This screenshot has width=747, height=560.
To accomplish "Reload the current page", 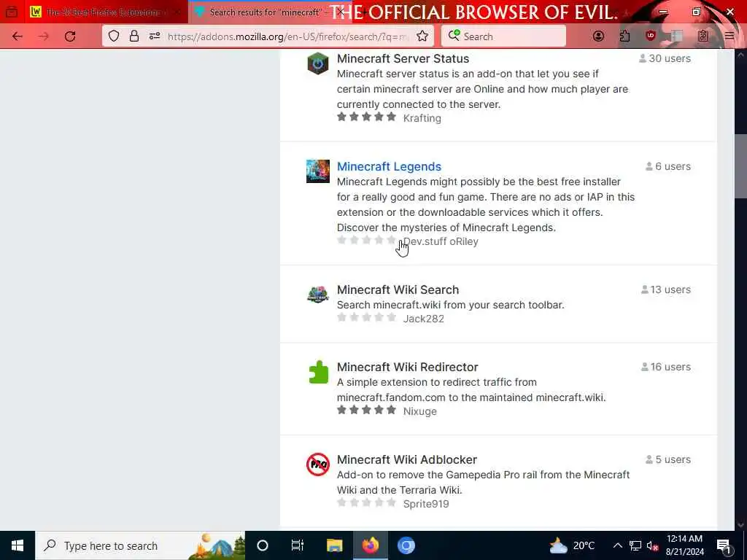I will click(70, 36).
